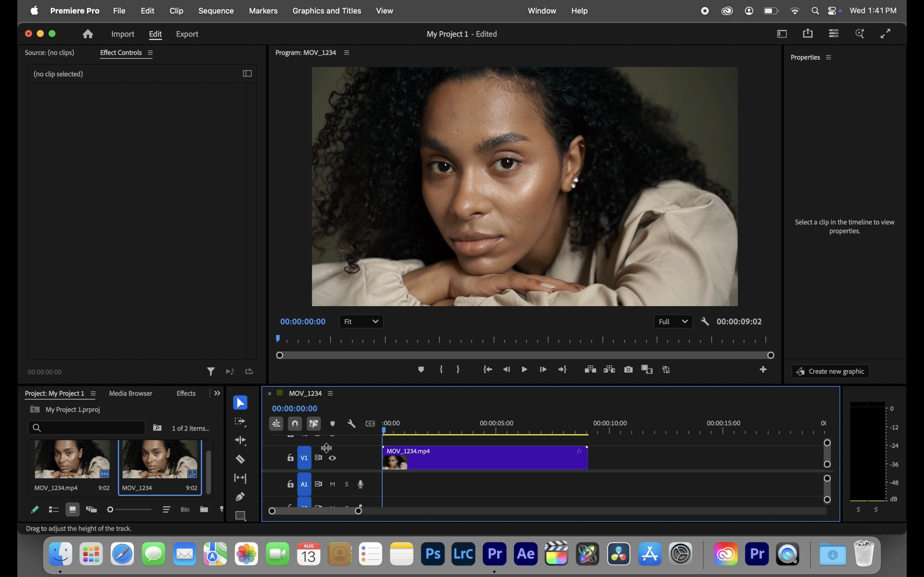Open the Fit zoom level dropdown
Viewport: 924px width, 577px height.
pos(361,322)
